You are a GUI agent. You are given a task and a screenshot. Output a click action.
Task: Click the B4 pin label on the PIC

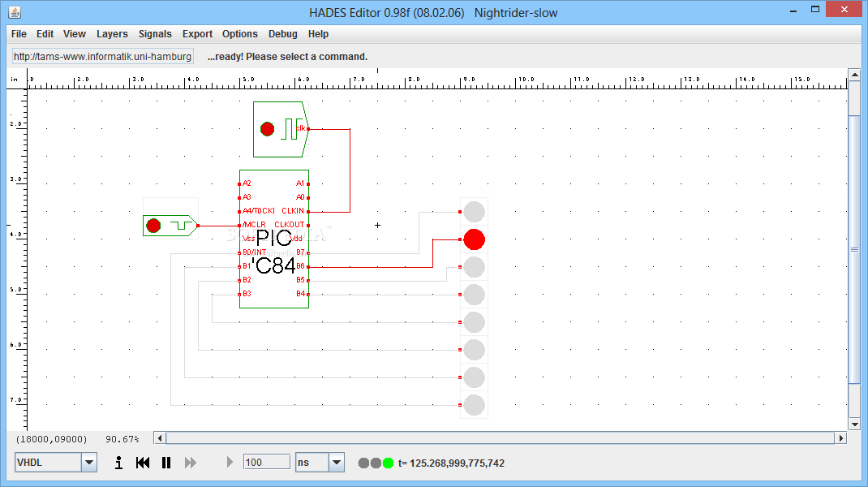(x=300, y=294)
